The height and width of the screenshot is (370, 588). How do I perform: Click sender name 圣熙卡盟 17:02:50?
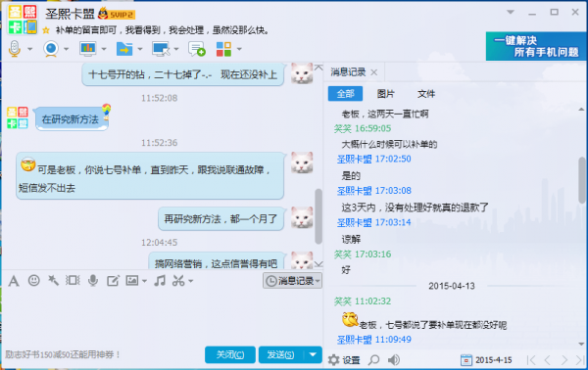point(374,159)
